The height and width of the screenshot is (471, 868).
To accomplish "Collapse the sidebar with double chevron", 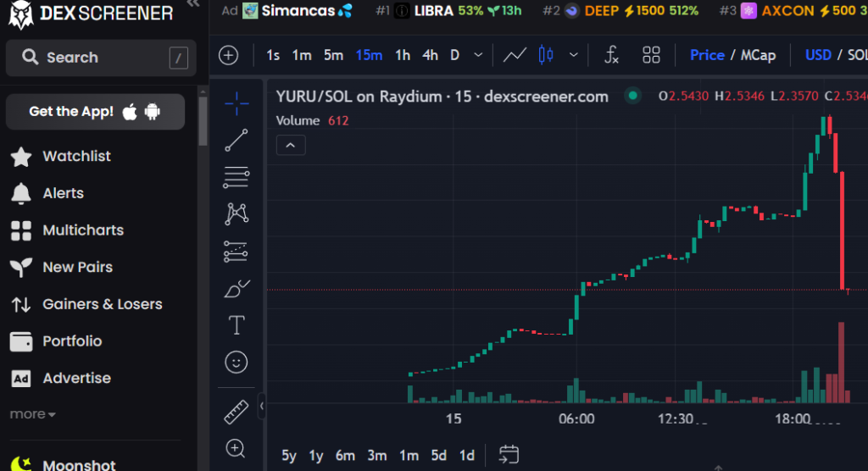I will [193, 4].
